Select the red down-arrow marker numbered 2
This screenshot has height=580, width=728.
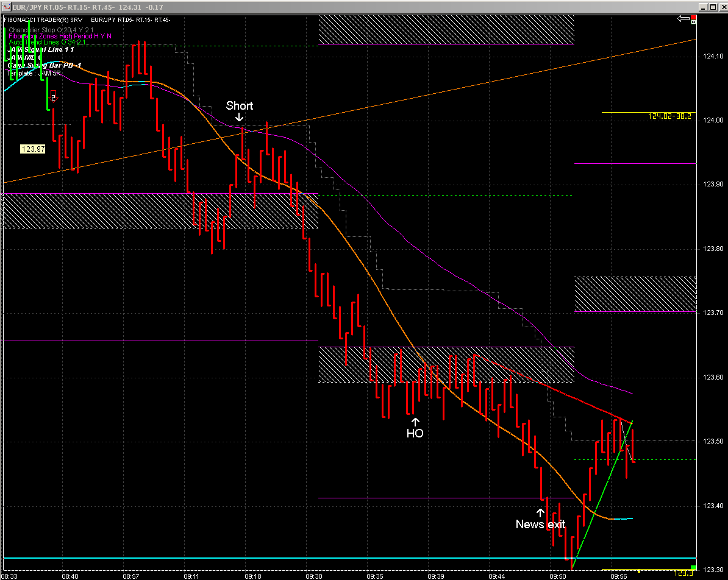pos(54,96)
